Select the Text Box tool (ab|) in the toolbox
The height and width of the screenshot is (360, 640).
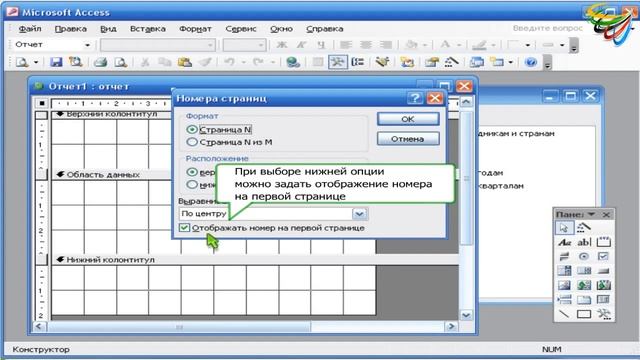pyautogui.click(x=584, y=242)
